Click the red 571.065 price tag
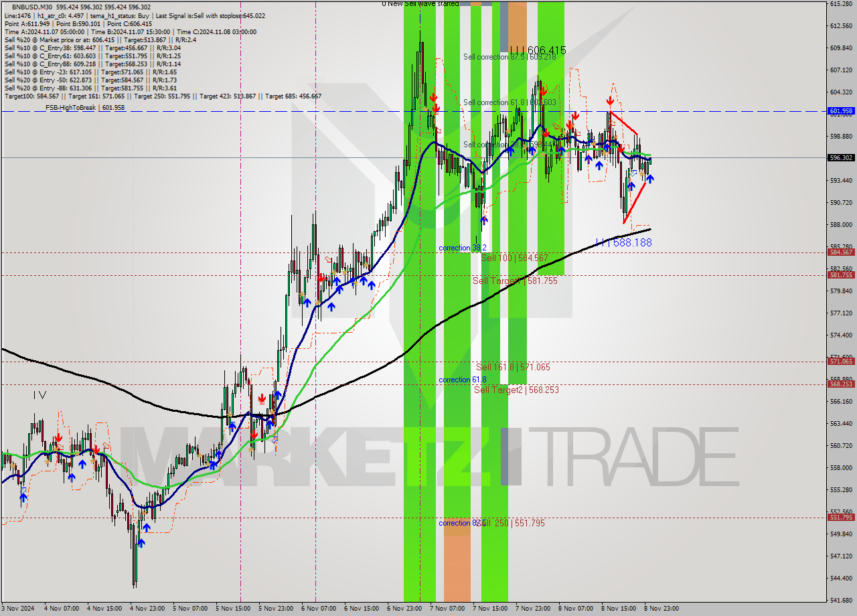Screen dimensions: 857x616 pyautogui.click(x=841, y=362)
